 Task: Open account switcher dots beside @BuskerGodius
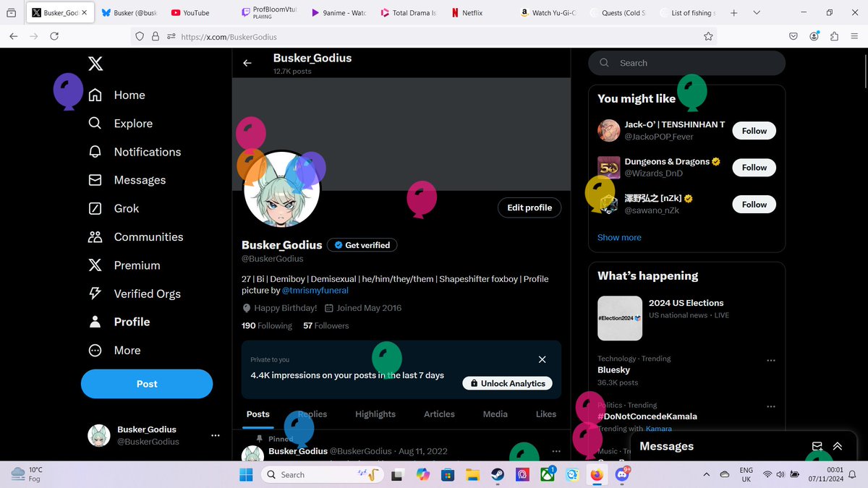click(x=215, y=435)
